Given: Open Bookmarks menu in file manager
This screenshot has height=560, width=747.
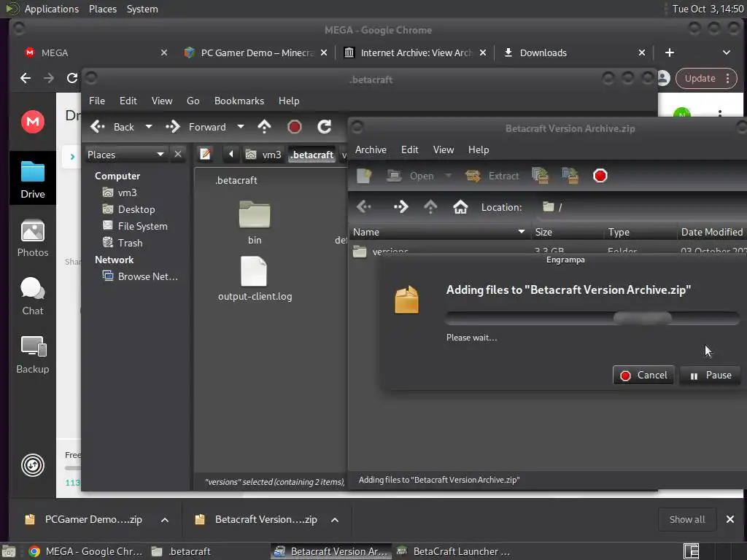Looking at the screenshot, I should click(239, 101).
